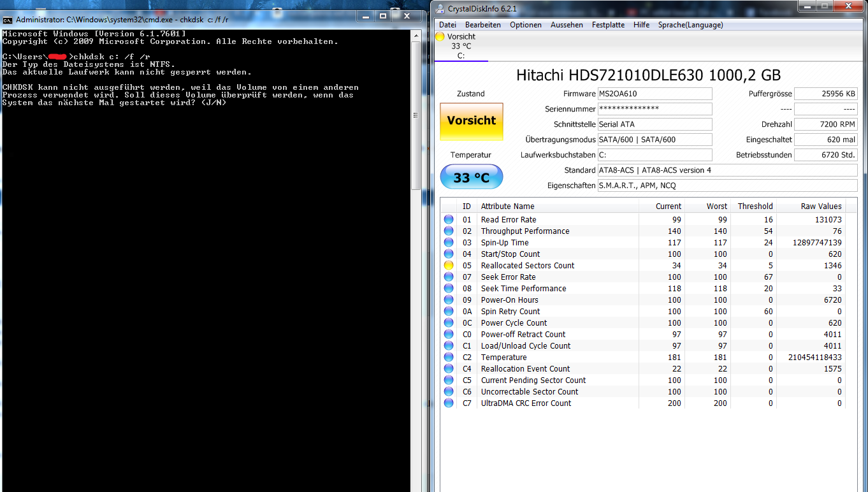
Task: Click the Seriennummer field with asterisks
Action: coord(655,109)
